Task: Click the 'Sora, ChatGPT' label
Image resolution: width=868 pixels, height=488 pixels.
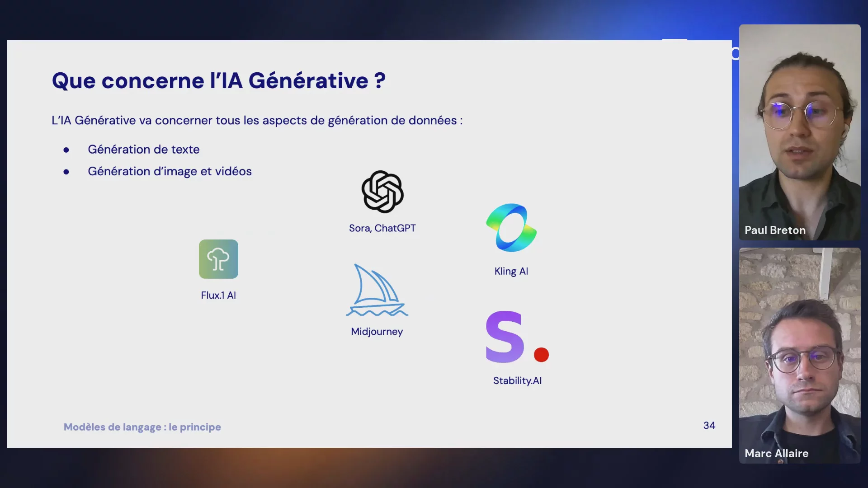Action: pyautogui.click(x=382, y=228)
